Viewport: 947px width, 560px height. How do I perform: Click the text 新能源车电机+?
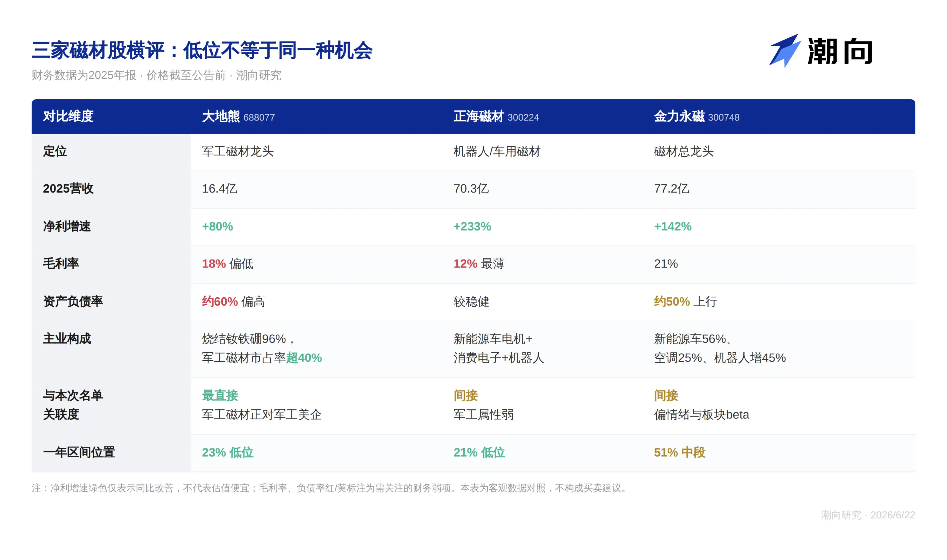493,339
